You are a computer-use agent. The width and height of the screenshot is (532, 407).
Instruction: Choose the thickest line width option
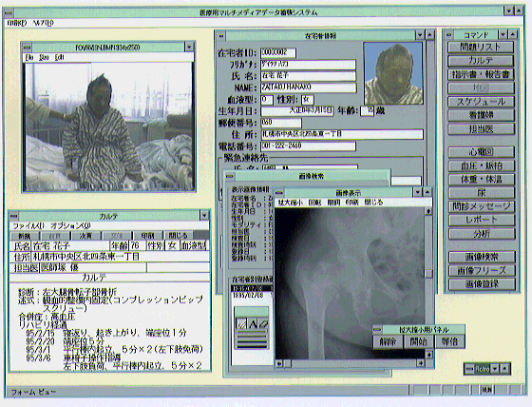click(x=252, y=345)
